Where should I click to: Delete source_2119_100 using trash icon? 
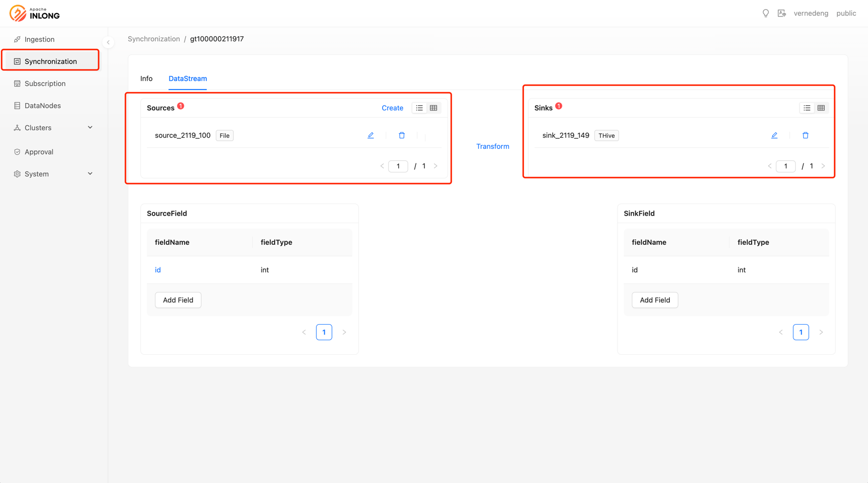[401, 135]
